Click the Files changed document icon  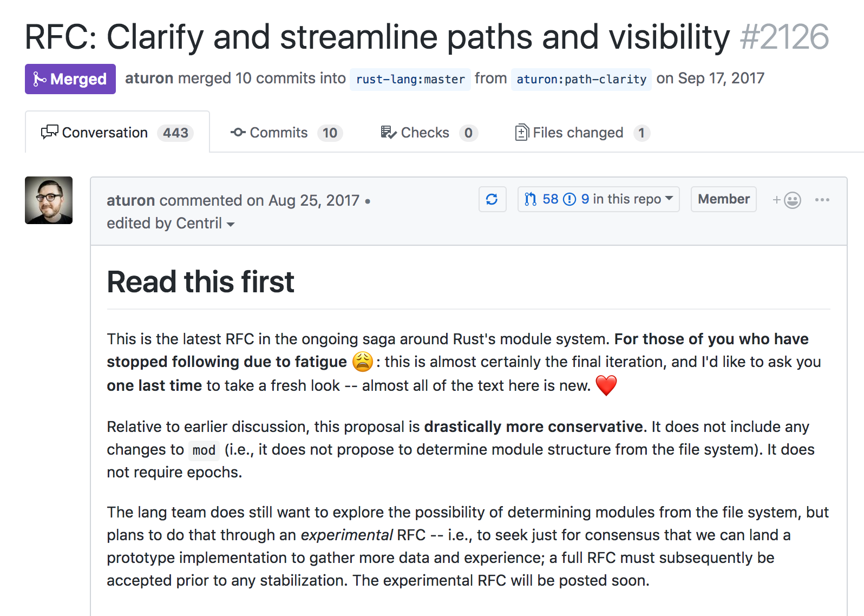(x=521, y=132)
